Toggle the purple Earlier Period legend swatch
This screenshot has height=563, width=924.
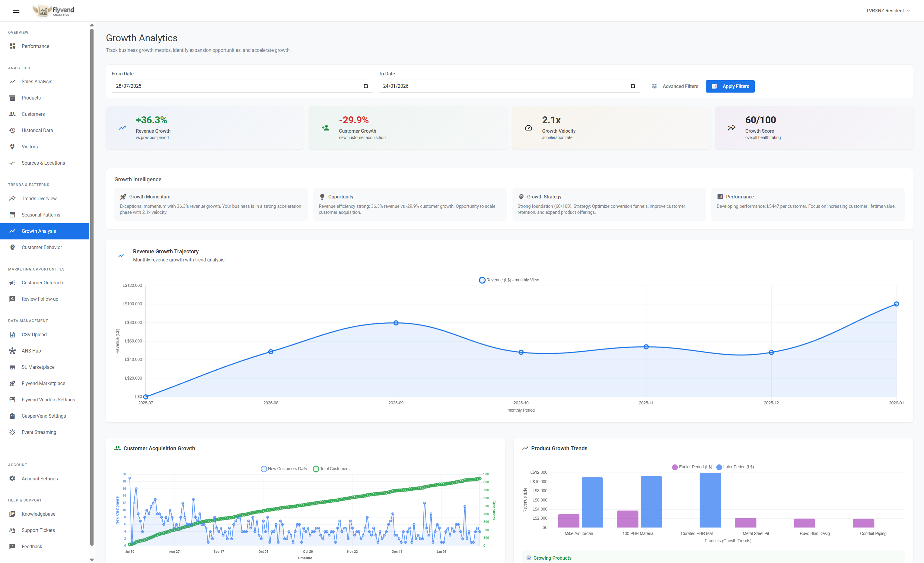tap(675, 467)
